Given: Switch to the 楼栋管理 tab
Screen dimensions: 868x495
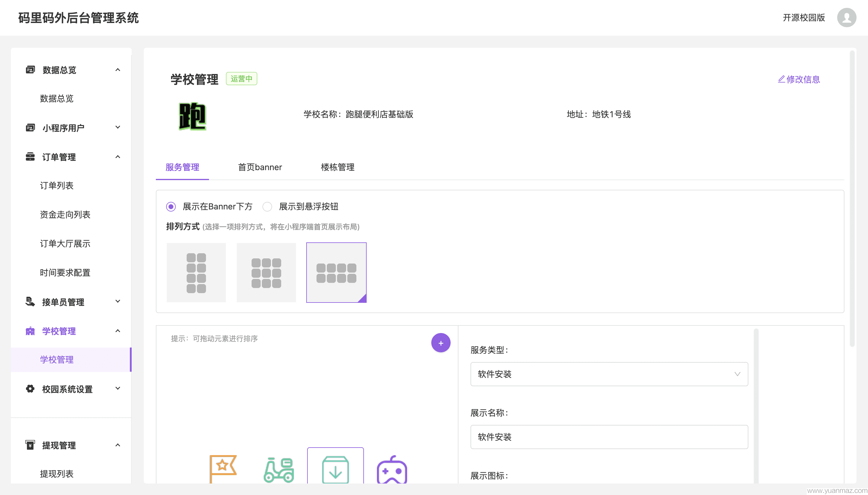Looking at the screenshot, I should (338, 167).
